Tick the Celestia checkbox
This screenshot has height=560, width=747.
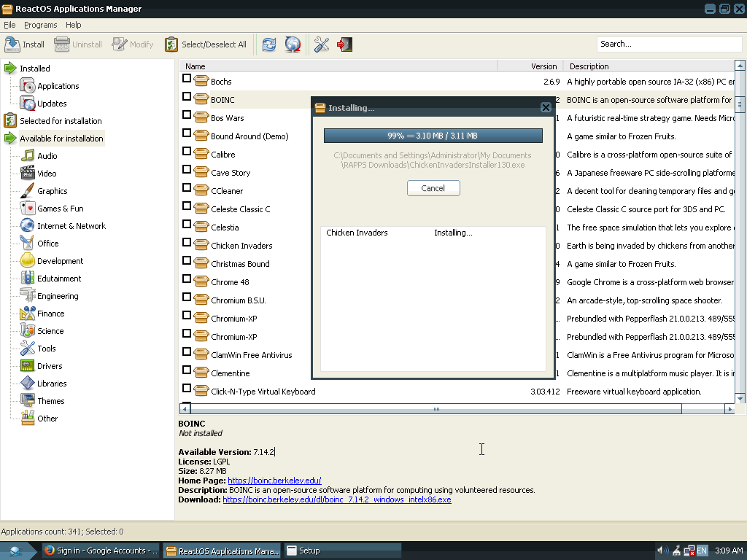click(x=187, y=225)
